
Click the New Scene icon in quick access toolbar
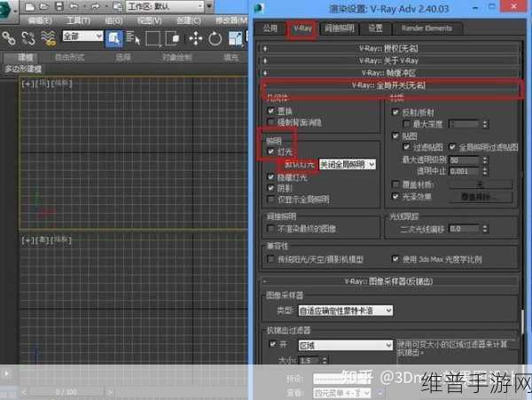[x=29, y=6]
